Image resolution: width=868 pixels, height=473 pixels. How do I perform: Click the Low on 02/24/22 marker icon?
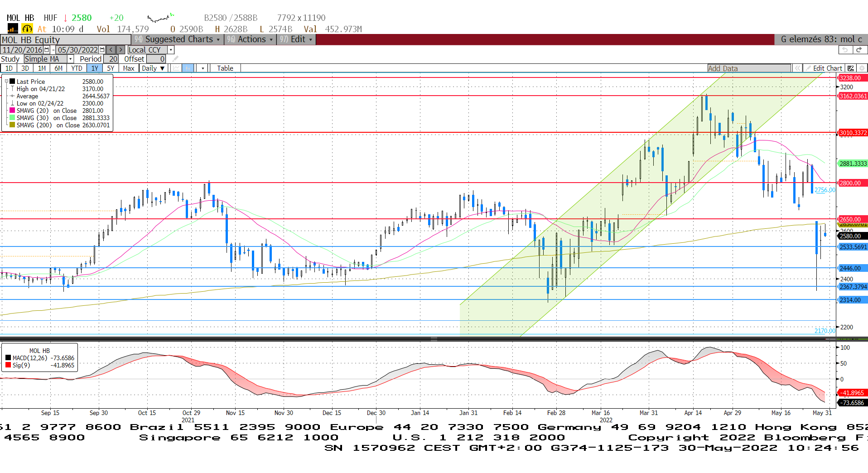12,103
